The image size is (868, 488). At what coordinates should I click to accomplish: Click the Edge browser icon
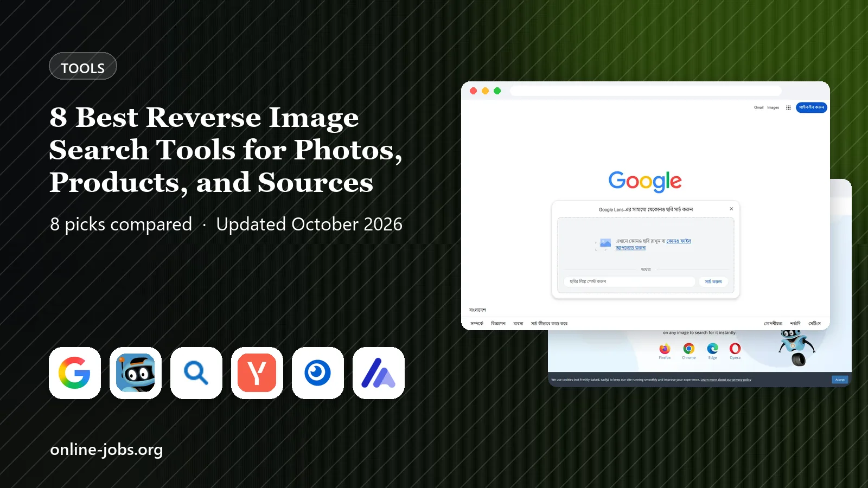[x=712, y=349]
